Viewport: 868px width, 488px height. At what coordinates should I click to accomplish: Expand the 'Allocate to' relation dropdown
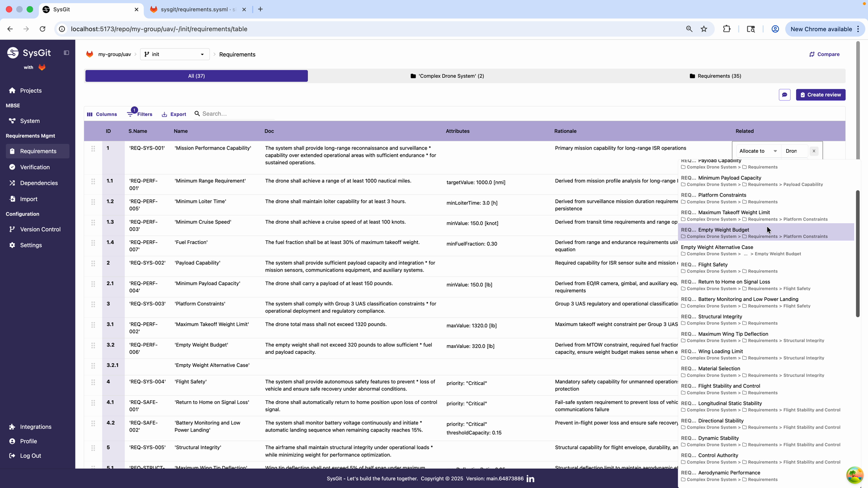(758, 151)
